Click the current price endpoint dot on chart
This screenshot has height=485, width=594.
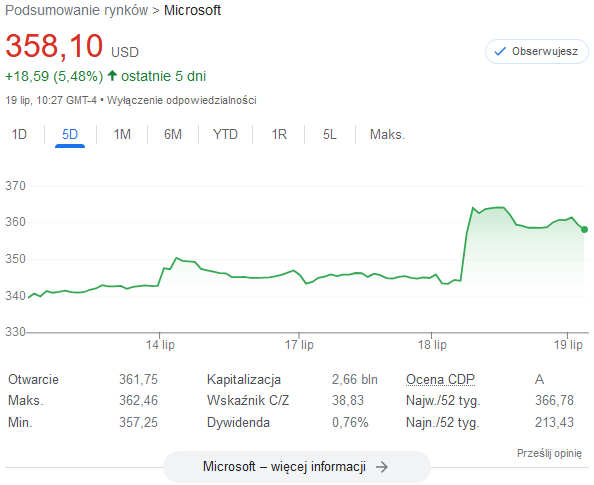click(x=584, y=229)
